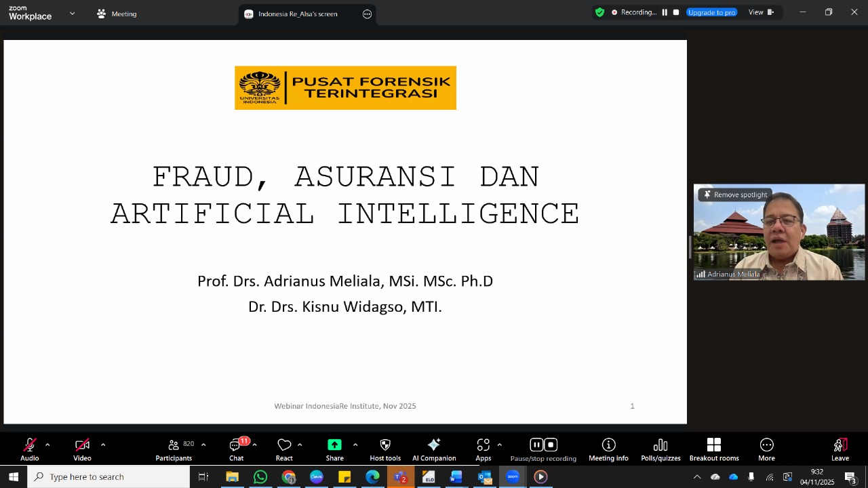The image size is (868, 488).
Task: Pause the recording in toolbar
Action: 536,445
